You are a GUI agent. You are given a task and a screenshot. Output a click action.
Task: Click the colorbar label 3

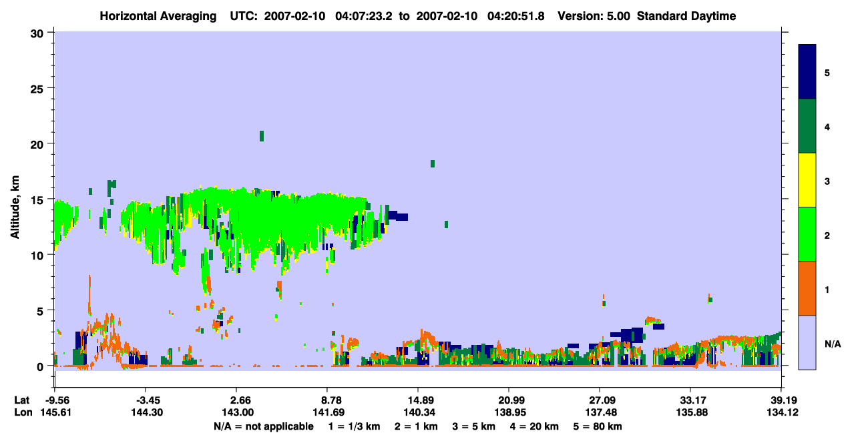(x=827, y=181)
